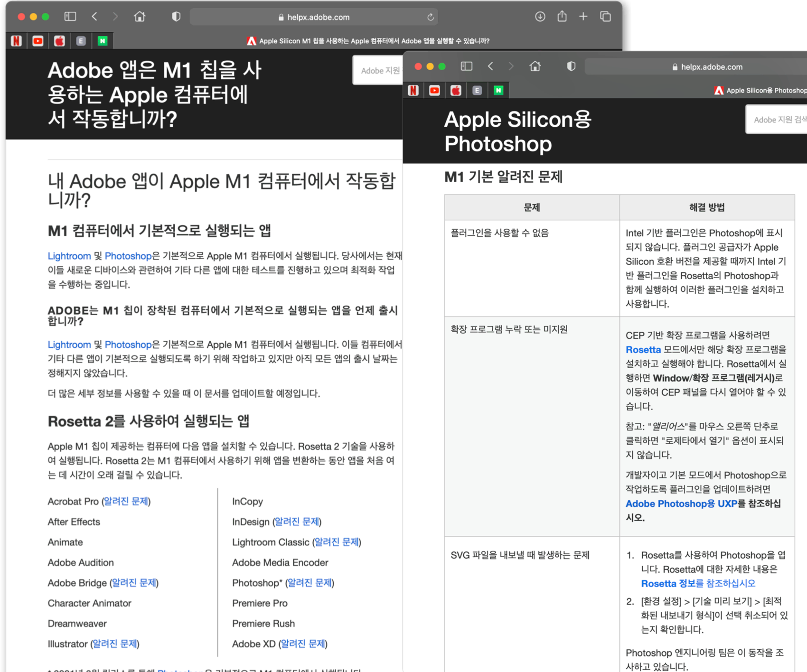Click After Effects in app list
This screenshot has height=672, width=807.
coord(74,522)
